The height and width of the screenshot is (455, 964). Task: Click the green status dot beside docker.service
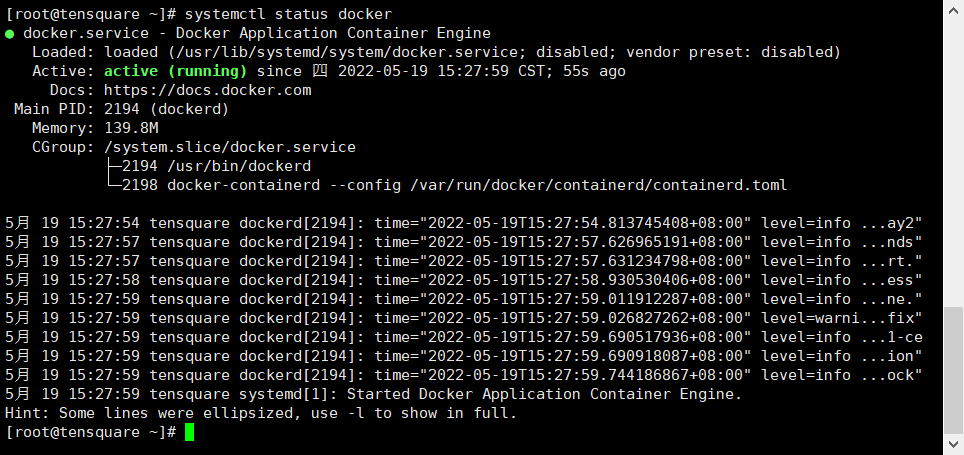pyautogui.click(x=10, y=33)
